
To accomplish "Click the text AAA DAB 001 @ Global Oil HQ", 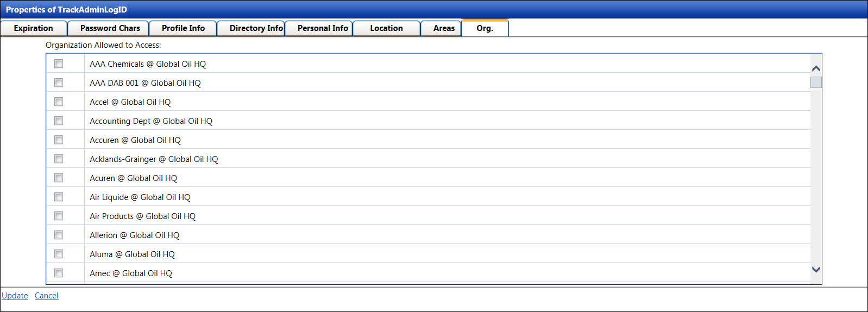I will pos(145,83).
